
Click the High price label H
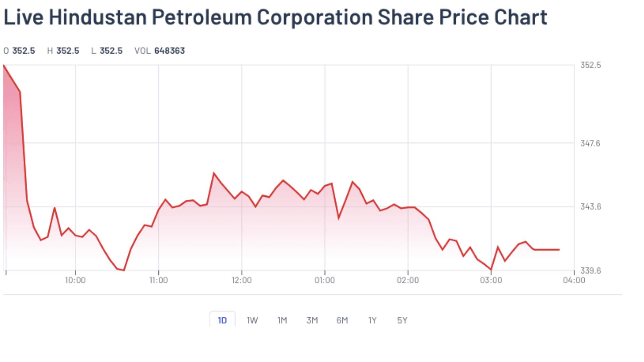[50, 51]
